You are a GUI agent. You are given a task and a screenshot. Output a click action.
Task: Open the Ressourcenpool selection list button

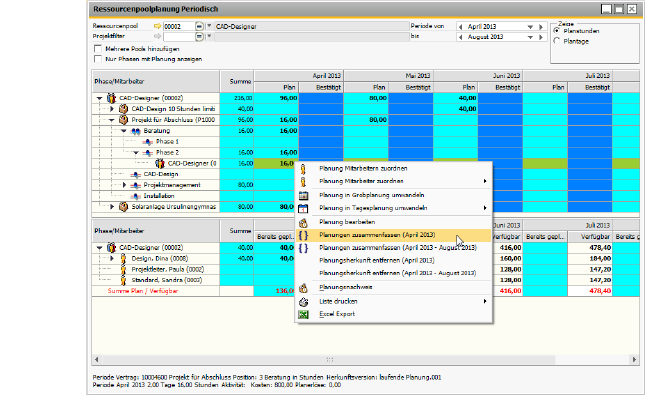(199, 26)
